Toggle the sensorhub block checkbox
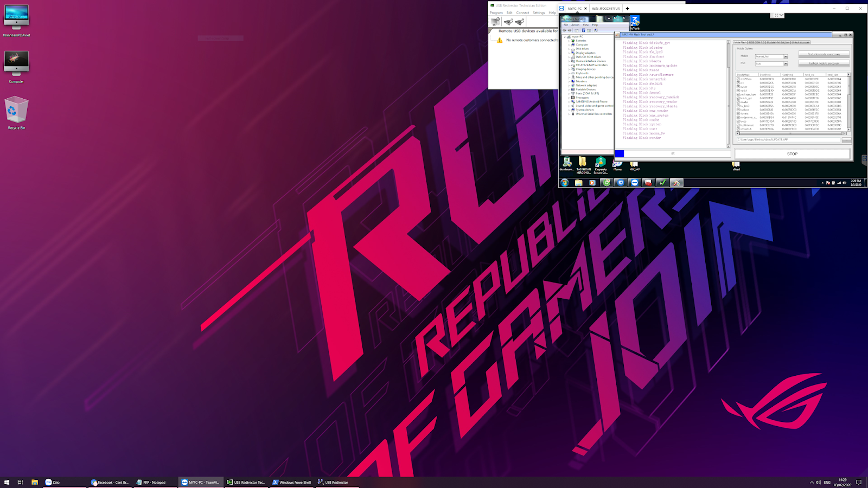 (x=738, y=129)
